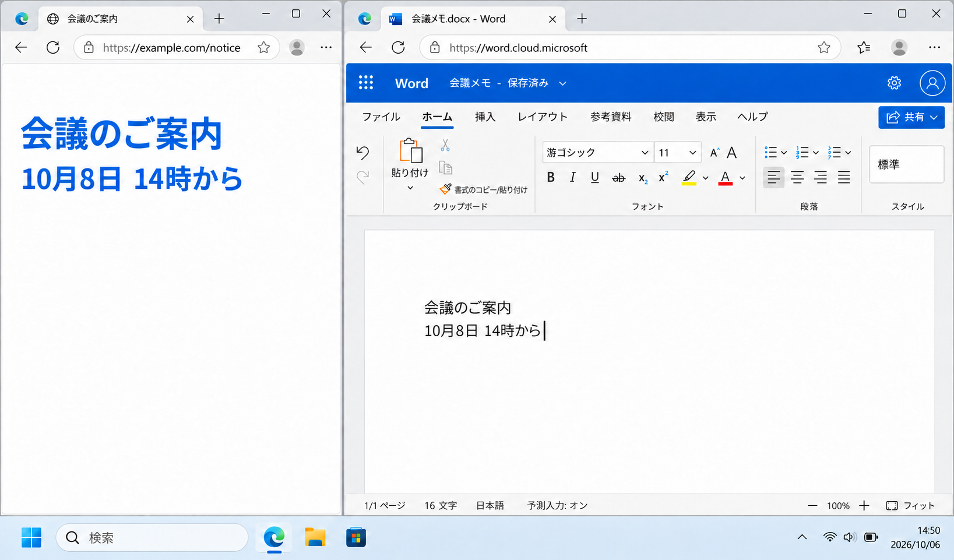Justify the paragraph text
This screenshot has height=560, width=954.
point(844,177)
